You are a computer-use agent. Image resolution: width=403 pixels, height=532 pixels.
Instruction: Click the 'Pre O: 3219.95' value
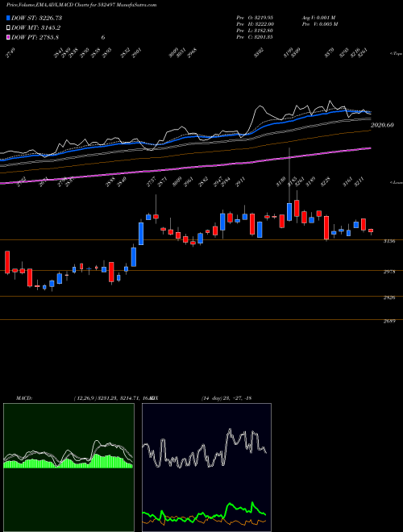255,18
